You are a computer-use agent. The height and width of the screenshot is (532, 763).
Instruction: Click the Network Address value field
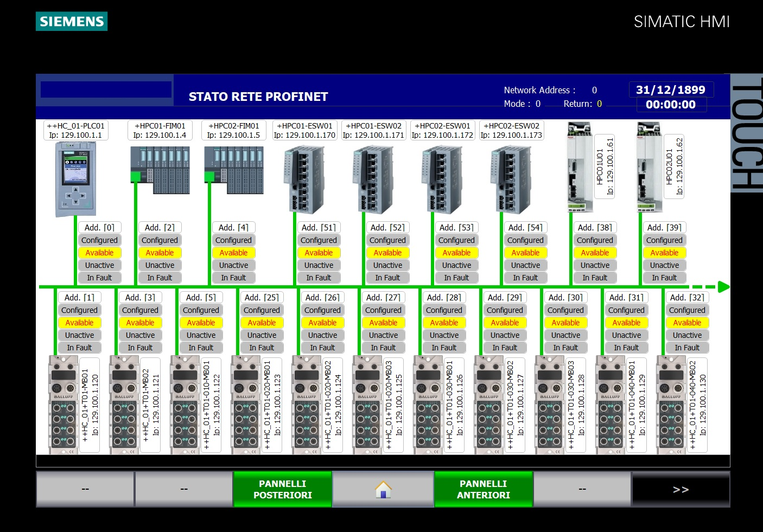coord(594,90)
